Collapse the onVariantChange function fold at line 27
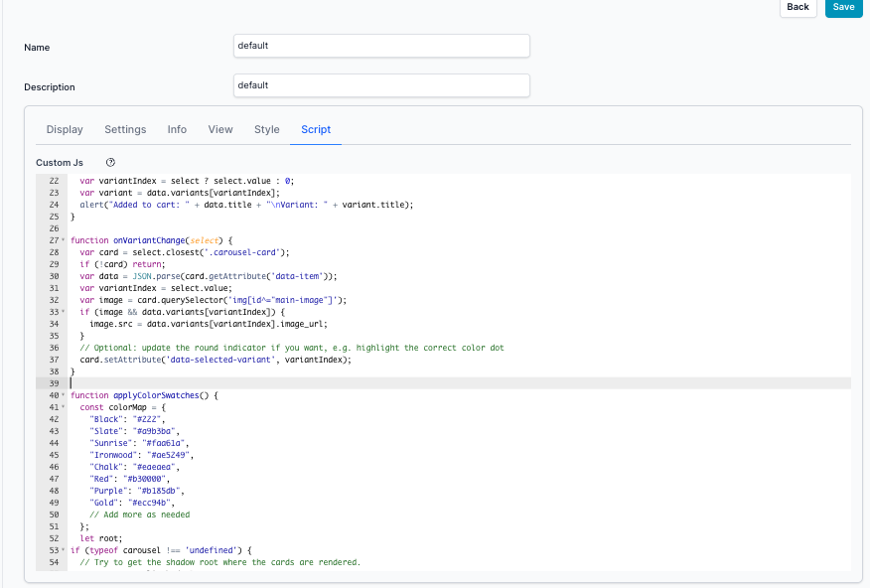 (x=63, y=240)
